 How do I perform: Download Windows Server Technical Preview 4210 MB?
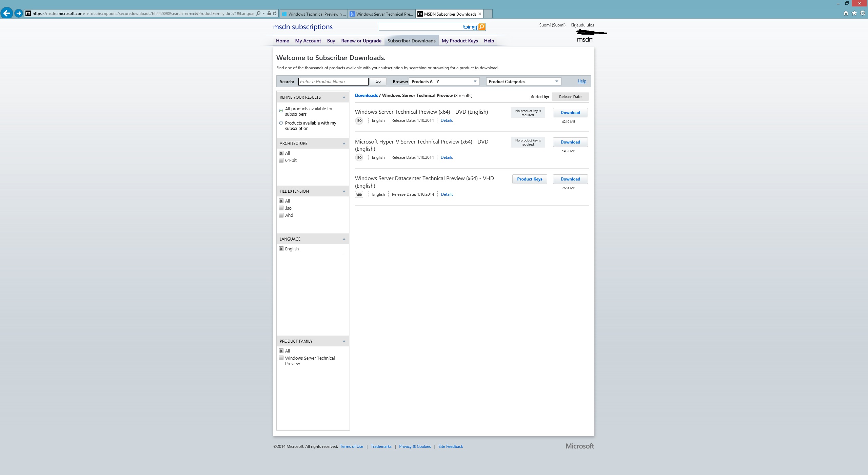click(x=570, y=113)
